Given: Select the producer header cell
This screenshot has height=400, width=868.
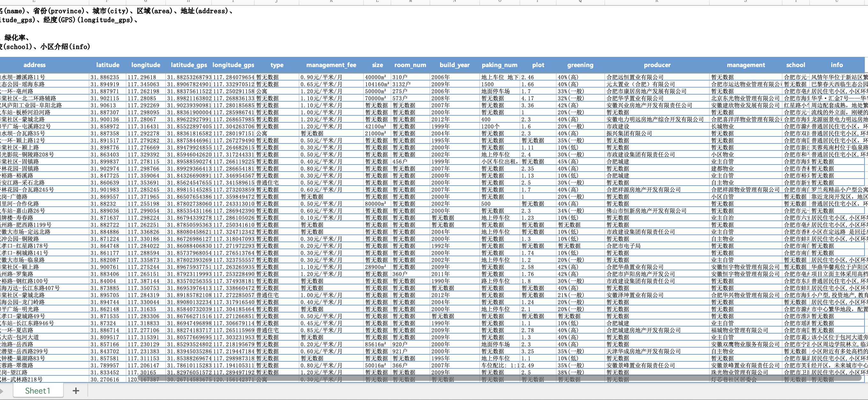Looking at the screenshot, I should (657, 65).
